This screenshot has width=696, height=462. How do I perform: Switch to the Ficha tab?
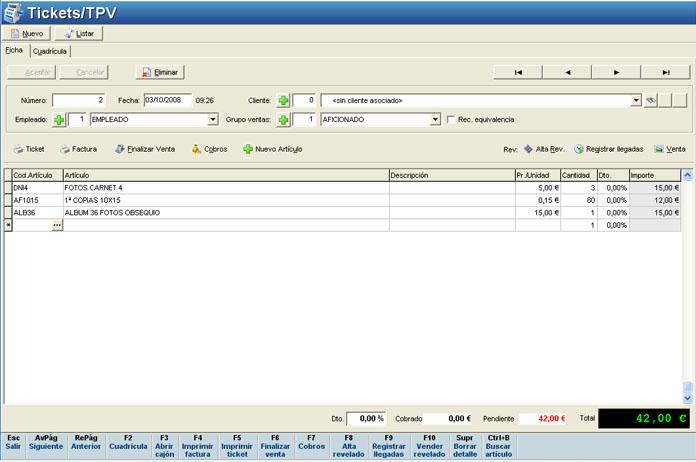14,51
